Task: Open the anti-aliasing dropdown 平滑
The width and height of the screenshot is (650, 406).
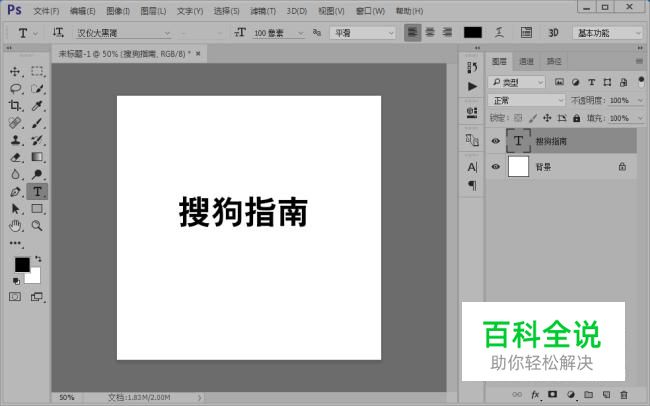Action: point(363,33)
